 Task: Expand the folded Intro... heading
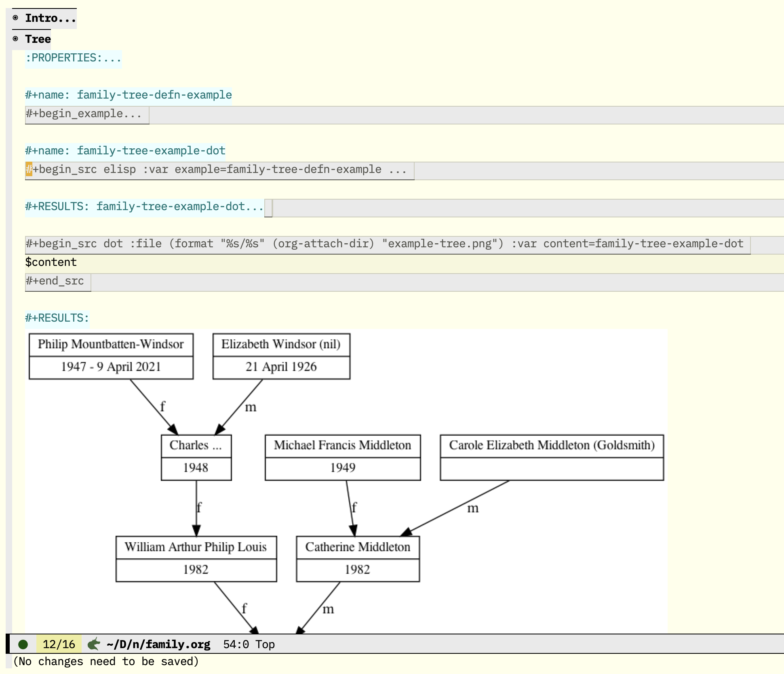[51, 18]
